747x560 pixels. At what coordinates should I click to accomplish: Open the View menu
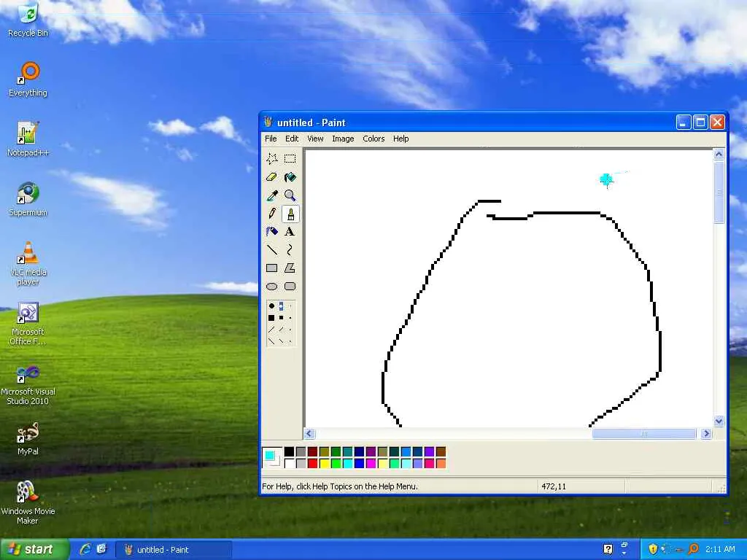pos(315,139)
